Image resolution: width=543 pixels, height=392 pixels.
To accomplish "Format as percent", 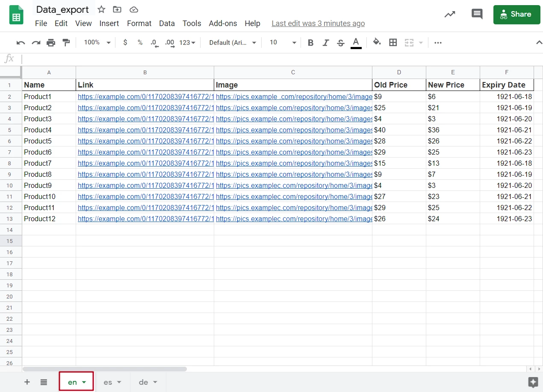I will pyautogui.click(x=140, y=43).
